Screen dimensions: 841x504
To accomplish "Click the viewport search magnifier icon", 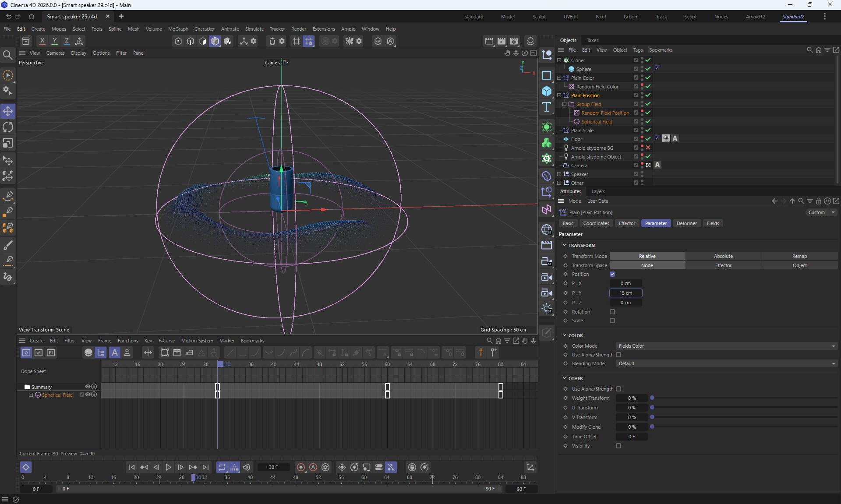I will [x=7, y=55].
